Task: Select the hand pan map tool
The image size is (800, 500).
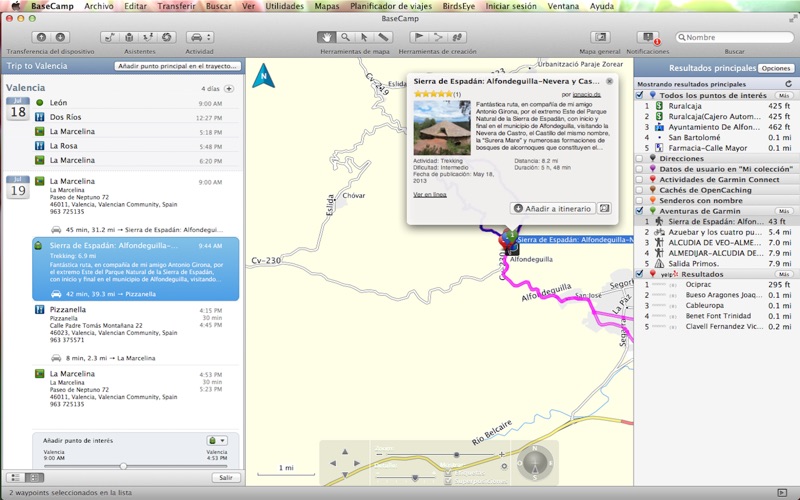Action: [327, 37]
